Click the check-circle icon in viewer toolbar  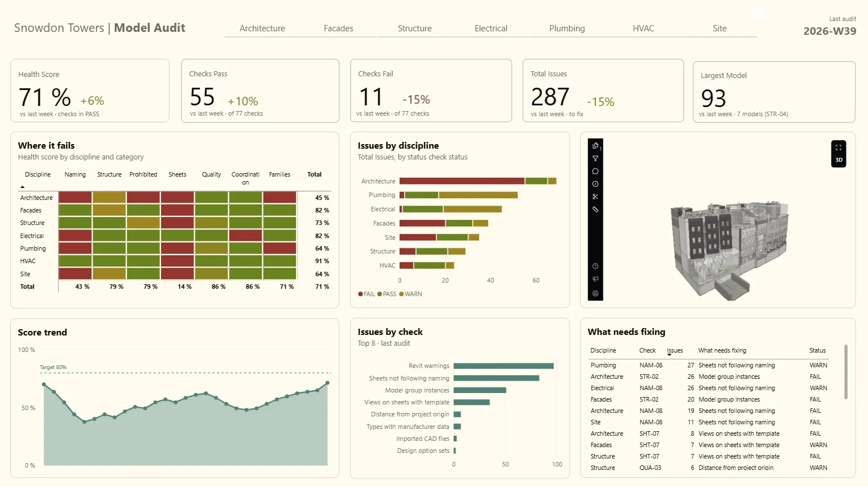coord(595,184)
